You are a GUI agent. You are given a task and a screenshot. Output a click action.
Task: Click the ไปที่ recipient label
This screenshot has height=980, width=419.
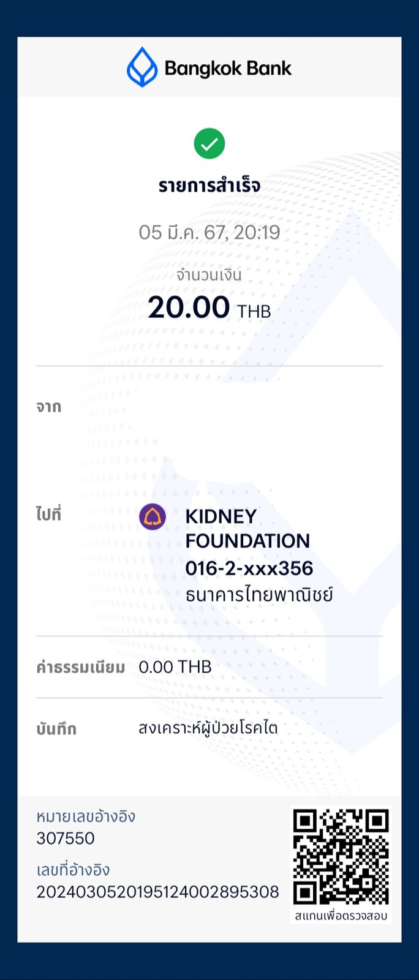[49, 513]
